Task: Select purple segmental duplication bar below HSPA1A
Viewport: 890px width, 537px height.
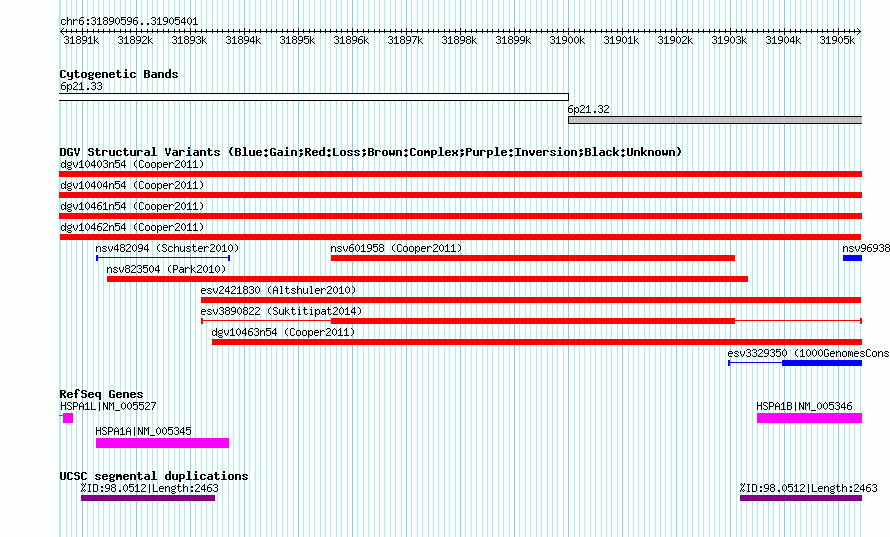Action: tap(148, 498)
